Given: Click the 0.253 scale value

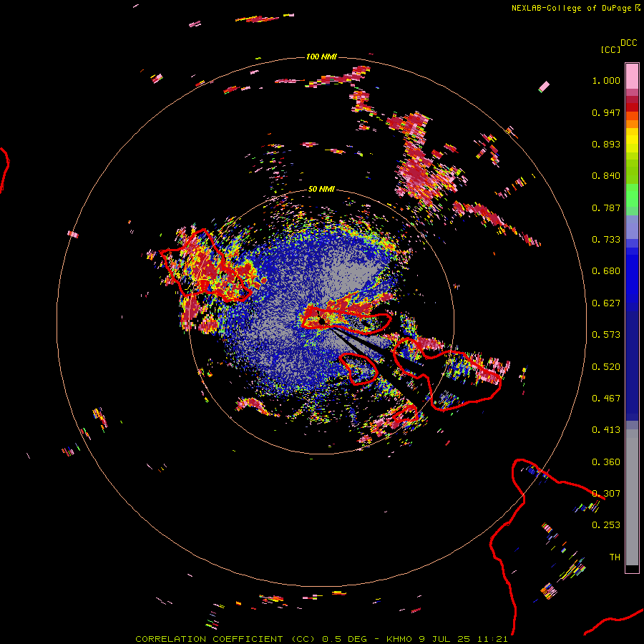Looking at the screenshot, I should 606,525.
